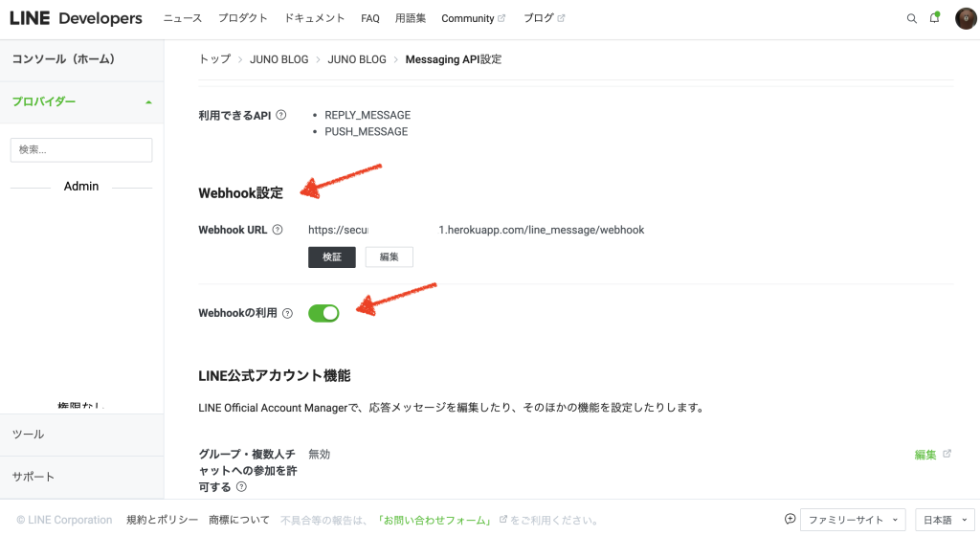The height and width of the screenshot is (536, 980).
Task: Open 規約とポリシー footer link
Action: pyautogui.click(x=162, y=520)
